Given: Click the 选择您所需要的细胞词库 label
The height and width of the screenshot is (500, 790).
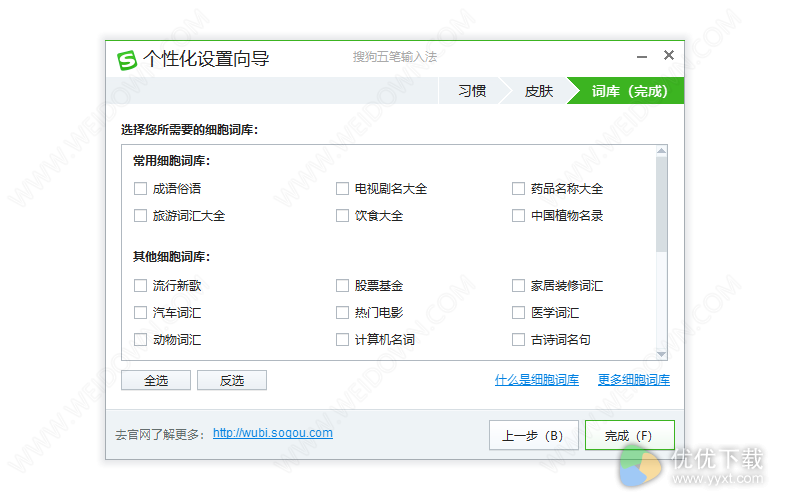Looking at the screenshot, I should 189,130.
